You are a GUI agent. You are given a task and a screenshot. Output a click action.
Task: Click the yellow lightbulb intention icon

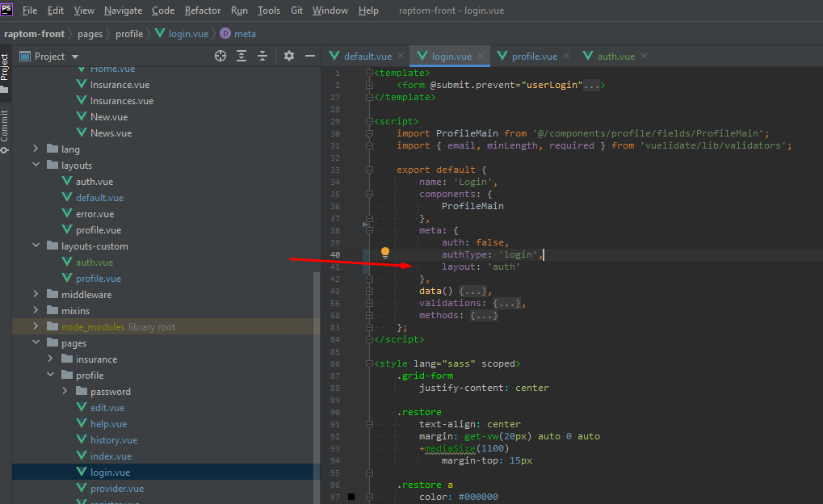[384, 253]
